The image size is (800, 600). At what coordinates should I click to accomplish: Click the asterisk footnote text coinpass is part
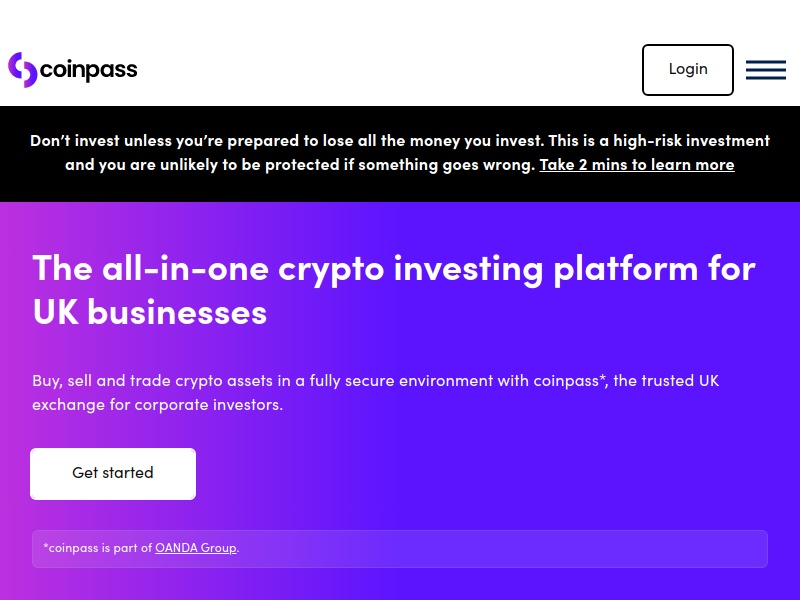tap(96, 548)
